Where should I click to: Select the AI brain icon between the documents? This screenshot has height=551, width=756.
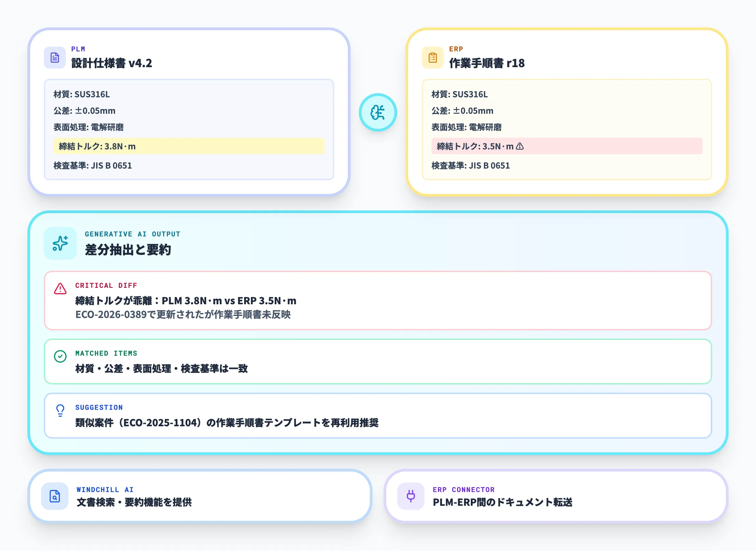pyautogui.click(x=378, y=113)
